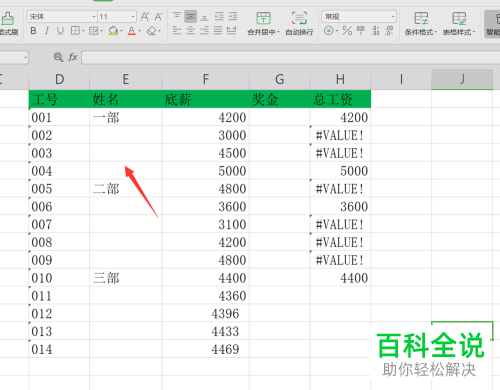Click the justify alignment icon

pos(218,31)
